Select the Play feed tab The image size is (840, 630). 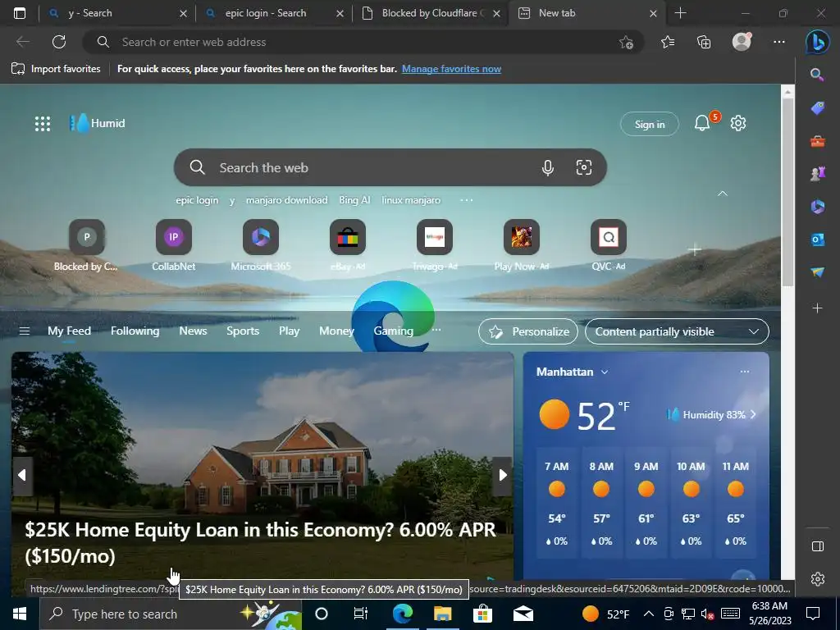click(x=290, y=331)
